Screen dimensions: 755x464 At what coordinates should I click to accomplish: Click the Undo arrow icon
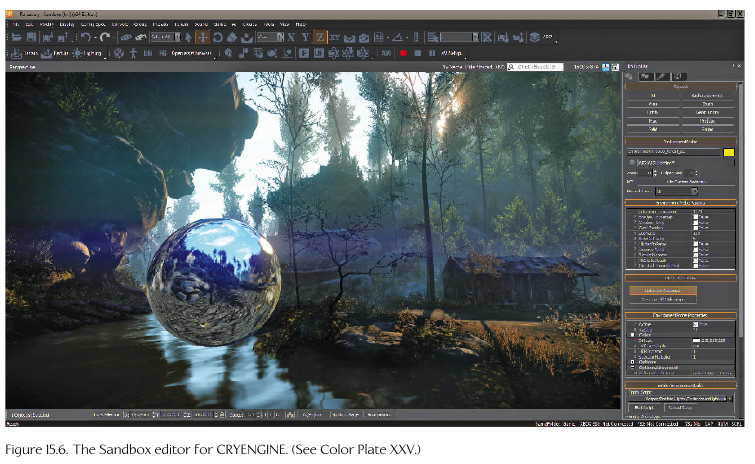pyautogui.click(x=86, y=37)
